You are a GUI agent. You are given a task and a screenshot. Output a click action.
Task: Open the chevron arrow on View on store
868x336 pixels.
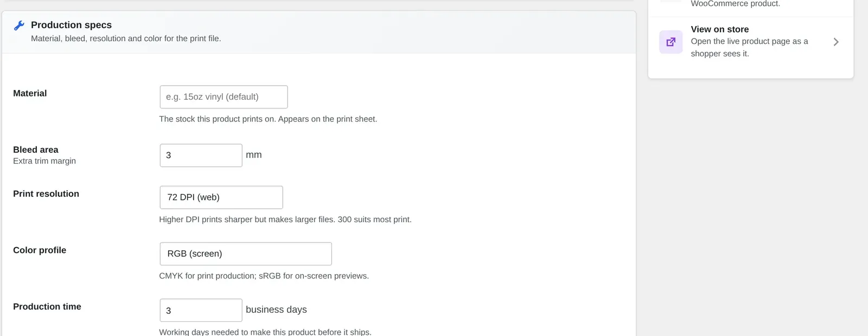pyautogui.click(x=836, y=42)
